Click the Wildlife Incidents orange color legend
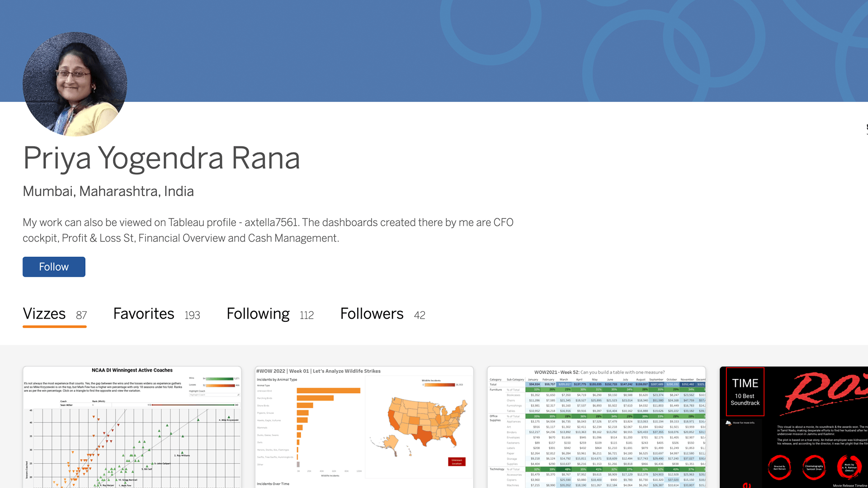868x488 pixels. coord(439,385)
